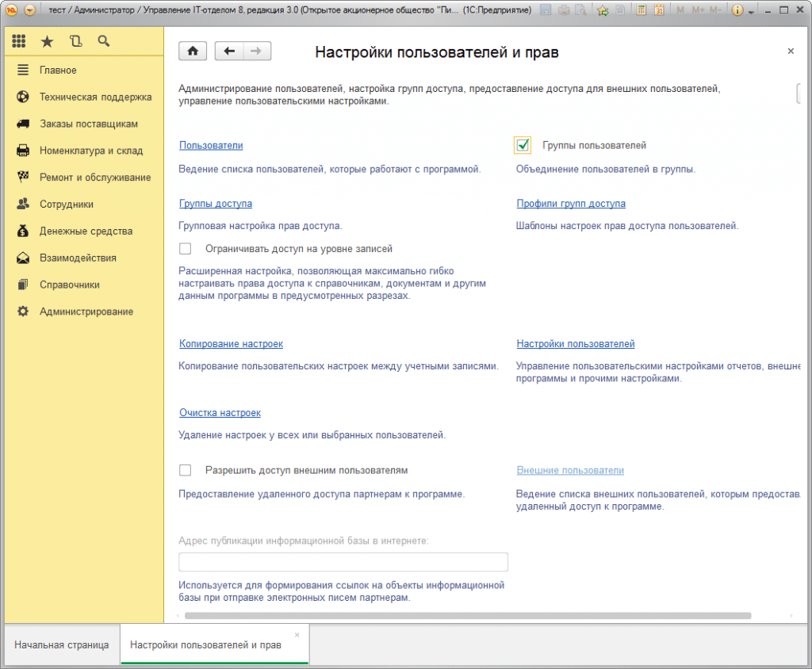
Task: Open Ремонт и обслуживание section
Action: tap(84, 177)
